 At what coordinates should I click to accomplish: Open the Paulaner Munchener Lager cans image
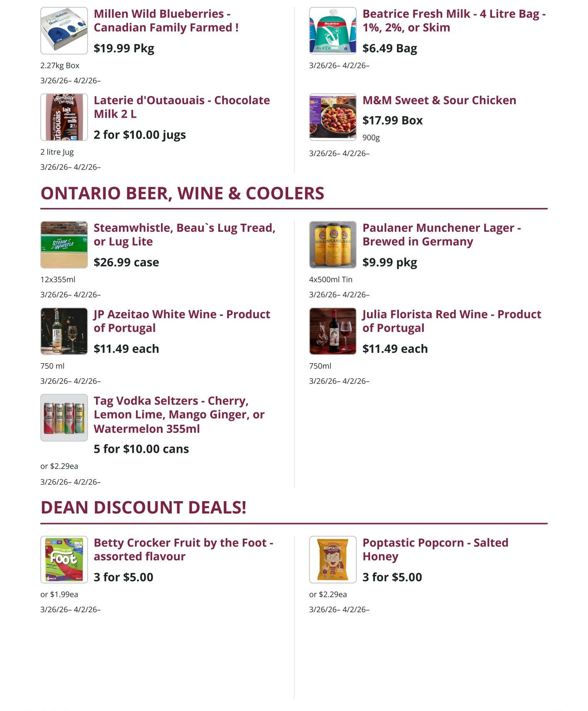tap(332, 245)
